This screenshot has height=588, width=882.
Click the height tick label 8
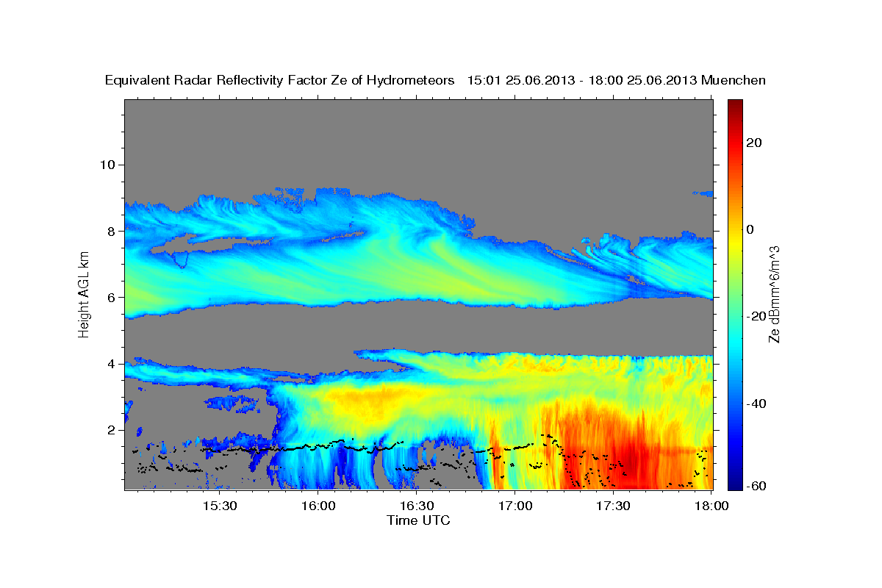[x=110, y=231]
